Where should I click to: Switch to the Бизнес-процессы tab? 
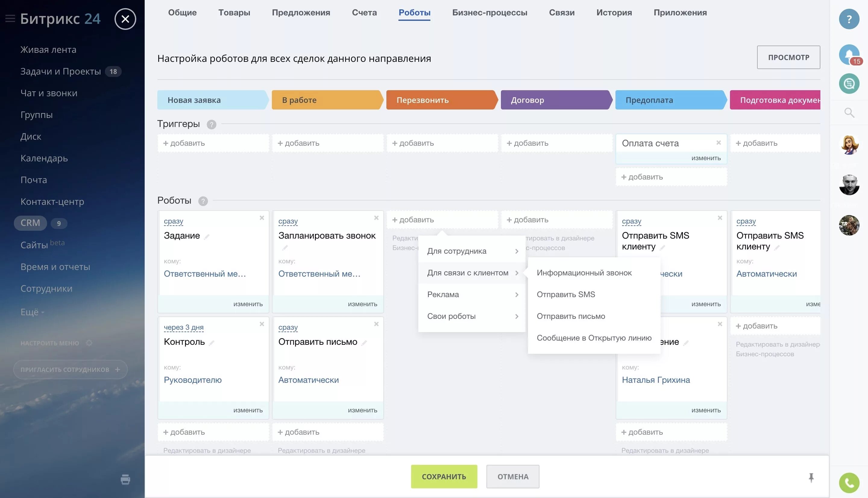pos(489,13)
